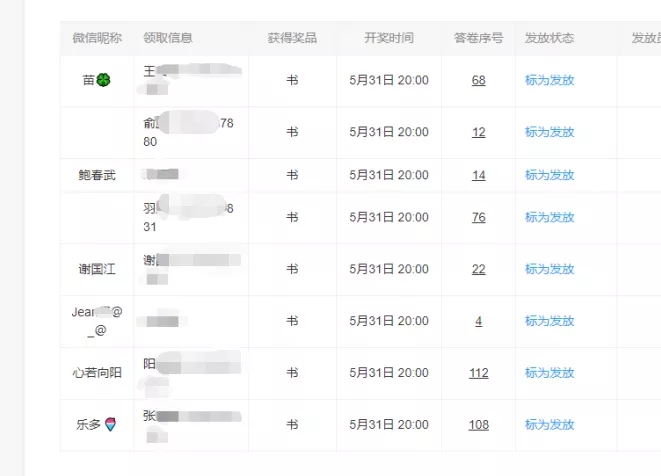Mark 苗's prize as issued via 标为发放

click(x=549, y=80)
